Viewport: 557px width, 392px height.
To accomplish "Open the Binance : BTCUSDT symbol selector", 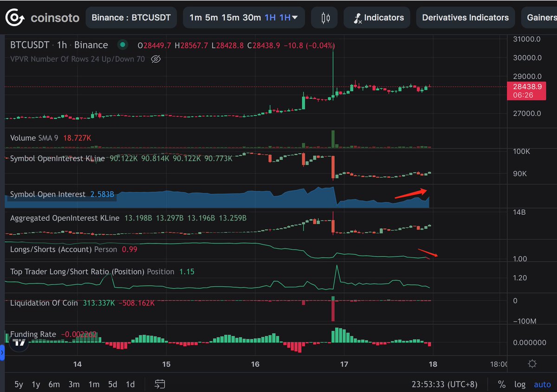I will [x=131, y=18].
